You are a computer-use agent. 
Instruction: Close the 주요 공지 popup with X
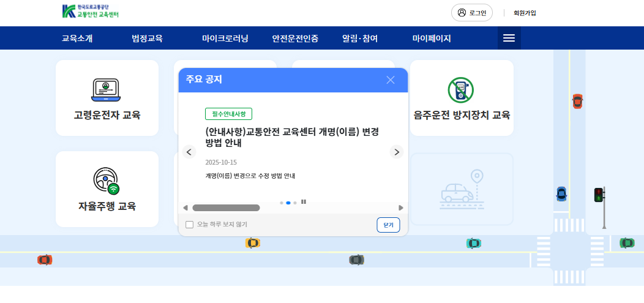[x=390, y=80]
